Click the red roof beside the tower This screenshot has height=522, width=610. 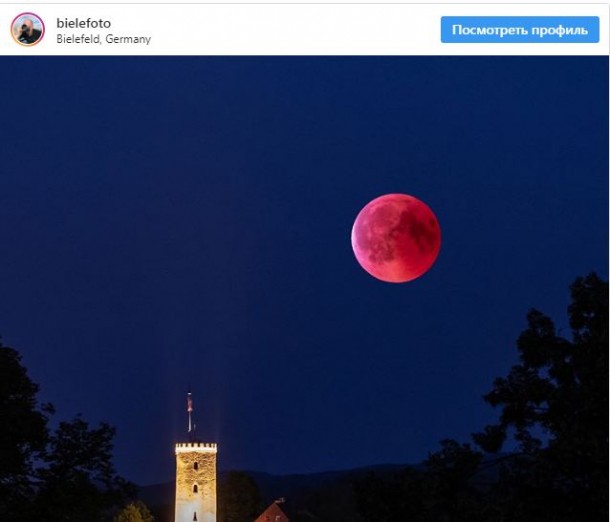(x=273, y=512)
